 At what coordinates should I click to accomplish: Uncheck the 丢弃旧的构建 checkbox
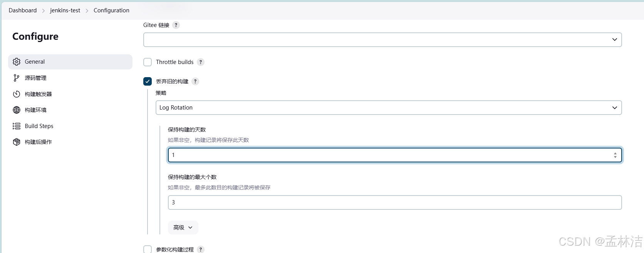pos(148,81)
